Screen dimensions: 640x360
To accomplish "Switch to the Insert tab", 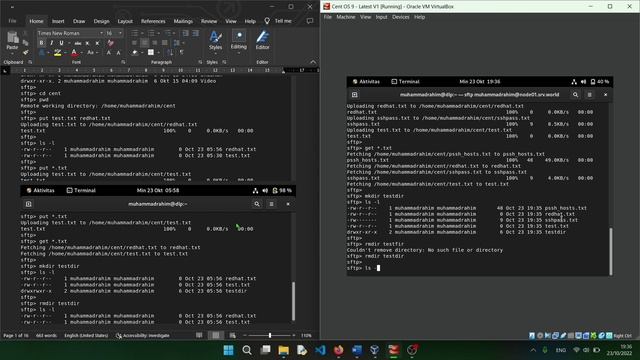I will (x=58, y=21).
